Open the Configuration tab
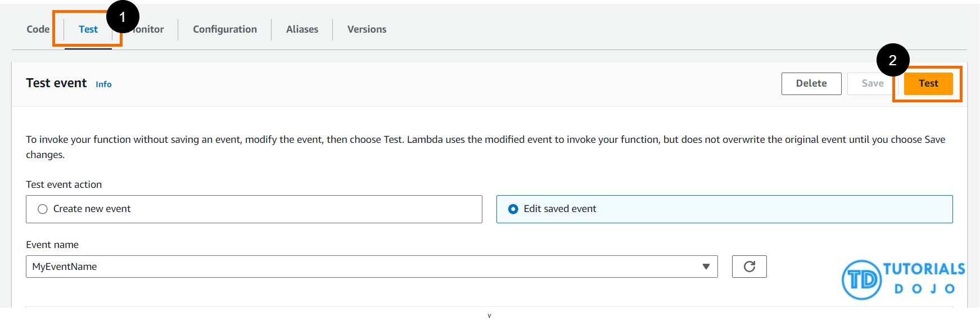Image resolution: width=980 pixels, height=320 pixels. point(225,29)
